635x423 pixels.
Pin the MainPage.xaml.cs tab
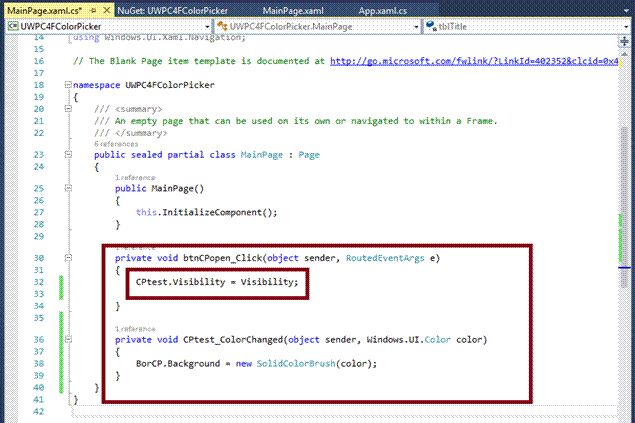pos(93,11)
